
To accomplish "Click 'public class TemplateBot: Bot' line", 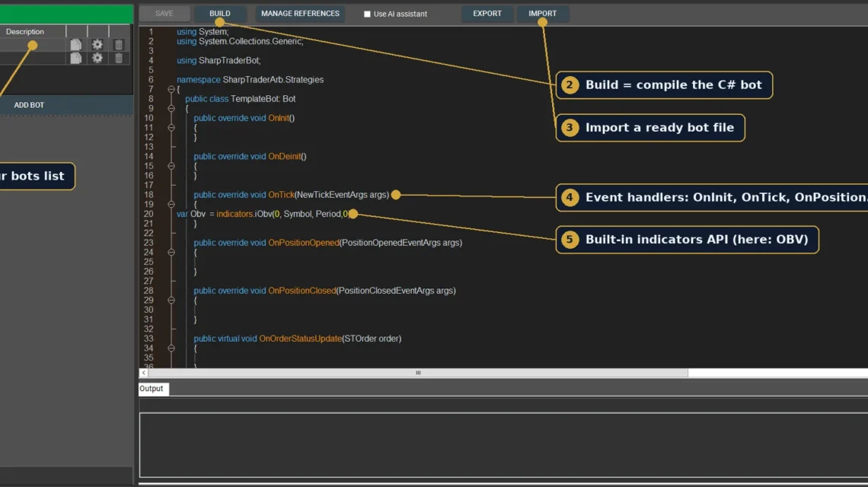I will (241, 98).
